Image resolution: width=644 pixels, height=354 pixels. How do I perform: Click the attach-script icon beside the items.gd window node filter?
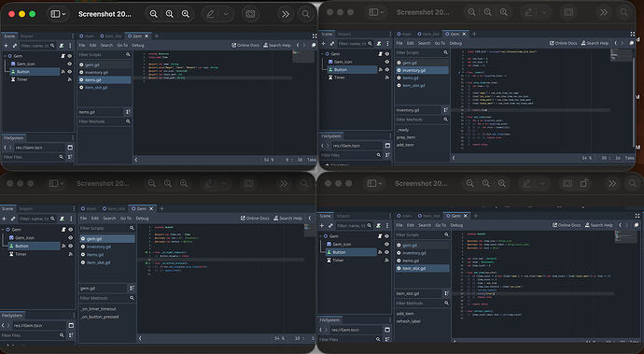[62, 46]
